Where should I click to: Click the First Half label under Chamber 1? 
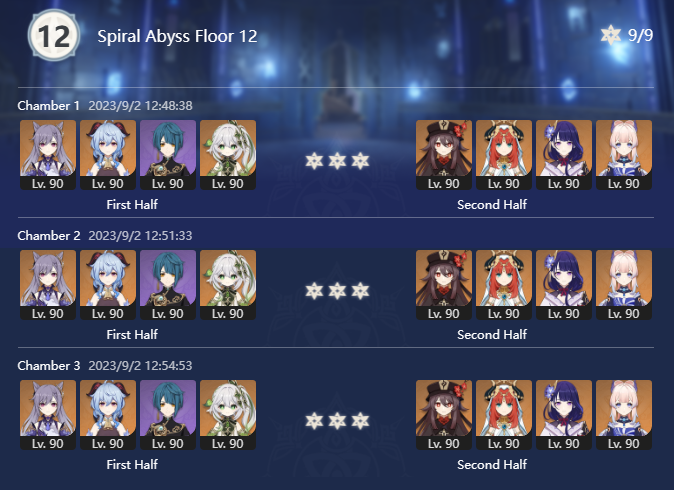pos(132,204)
